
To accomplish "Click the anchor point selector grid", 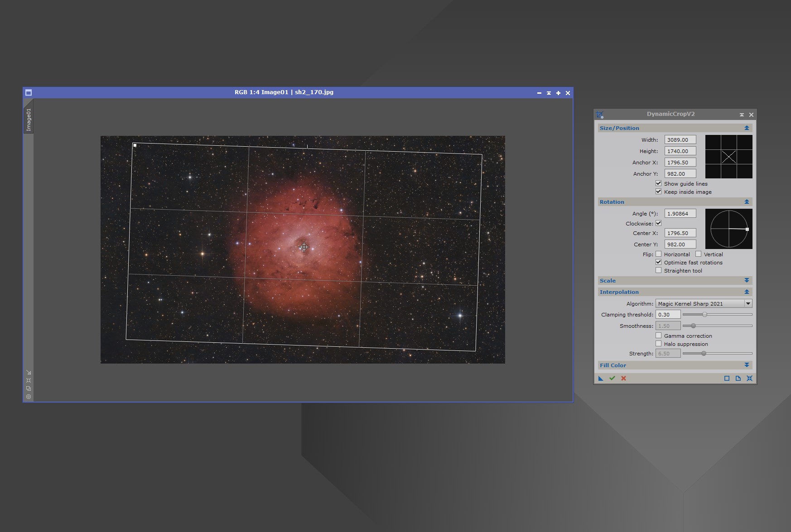I will [x=728, y=157].
